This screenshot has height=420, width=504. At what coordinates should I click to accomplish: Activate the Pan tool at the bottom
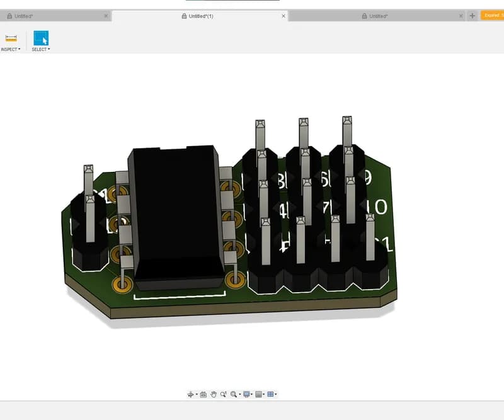(x=214, y=394)
